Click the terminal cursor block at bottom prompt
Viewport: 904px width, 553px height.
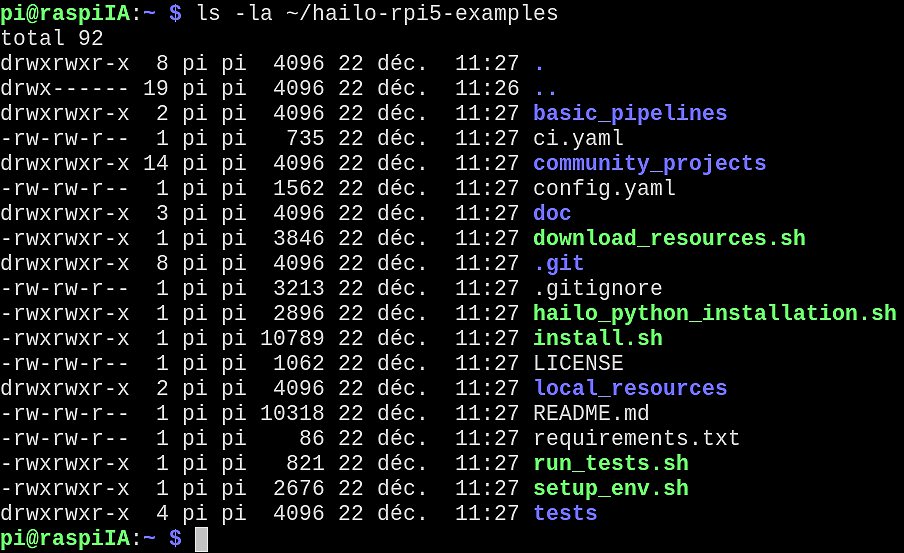coord(201,539)
